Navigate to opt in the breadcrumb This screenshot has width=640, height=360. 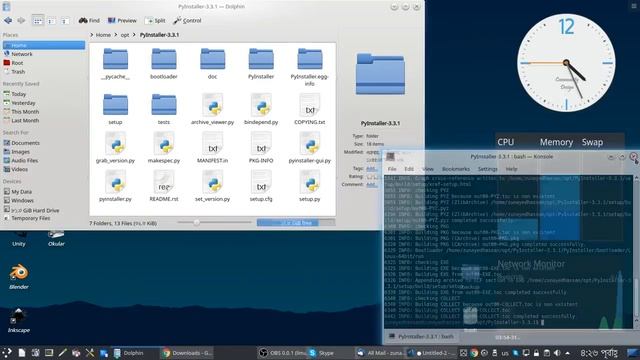pyautogui.click(x=125, y=35)
